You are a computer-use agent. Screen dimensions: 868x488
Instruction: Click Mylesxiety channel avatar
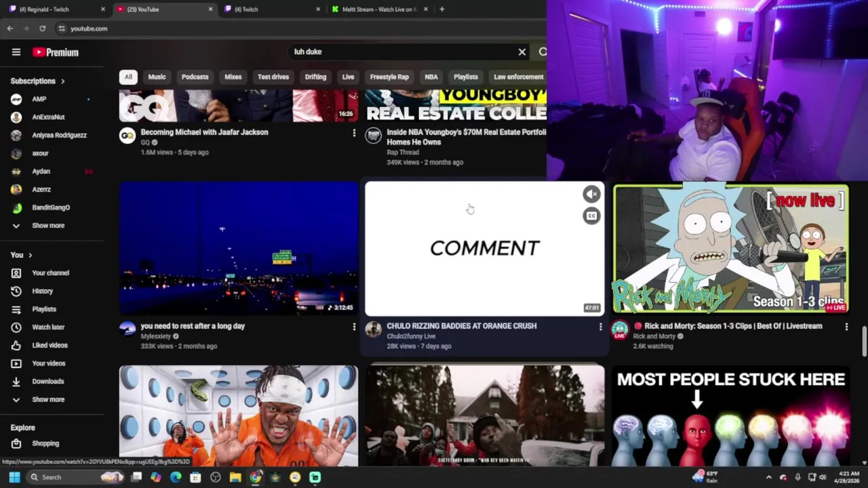point(127,330)
